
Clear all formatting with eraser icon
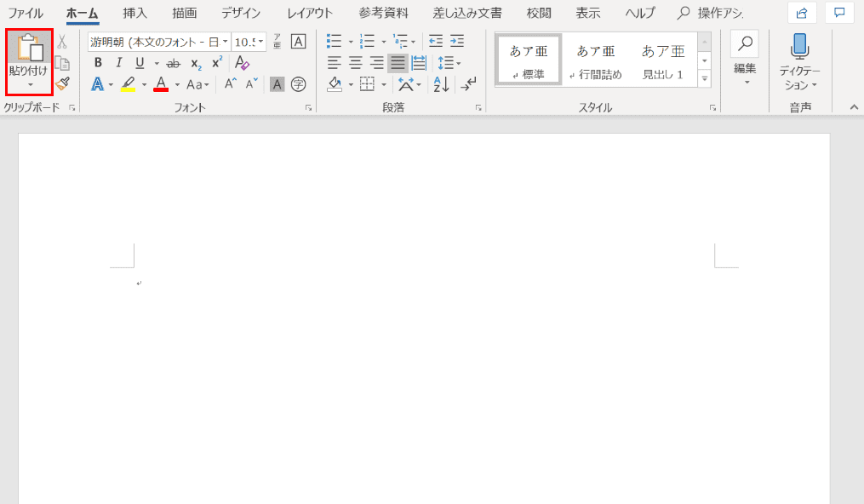(242, 63)
